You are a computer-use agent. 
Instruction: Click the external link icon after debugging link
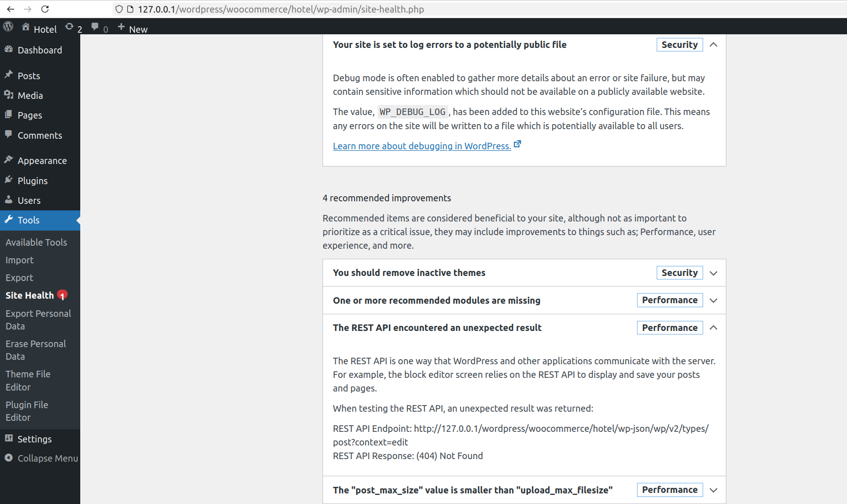pyautogui.click(x=517, y=144)
